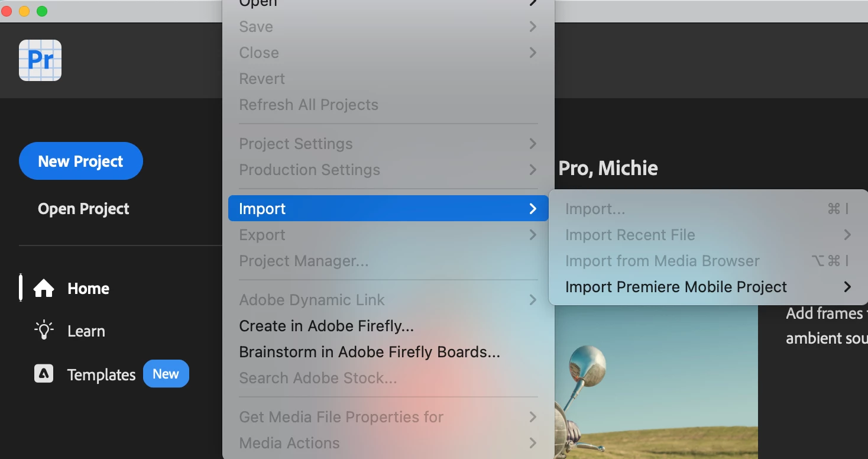Click the Home house icon
868x459 pixels.
click(x=44, y=289)
